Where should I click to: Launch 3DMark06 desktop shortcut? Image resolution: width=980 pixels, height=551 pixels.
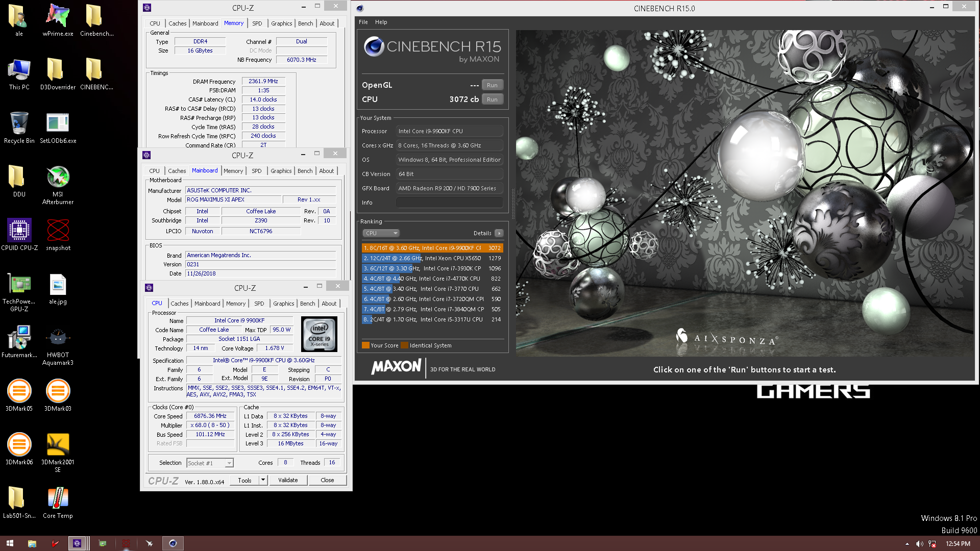point(19,449)
